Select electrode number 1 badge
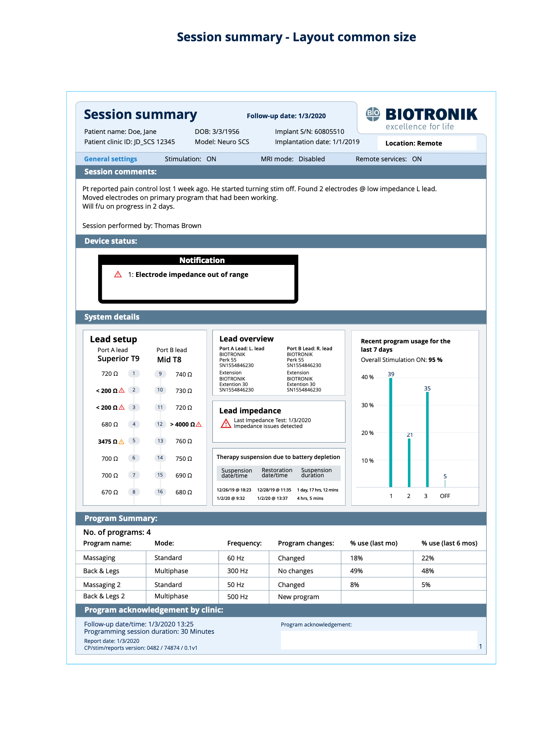The width and height of the screenshot is (556, 756). [x=134, y=373]
